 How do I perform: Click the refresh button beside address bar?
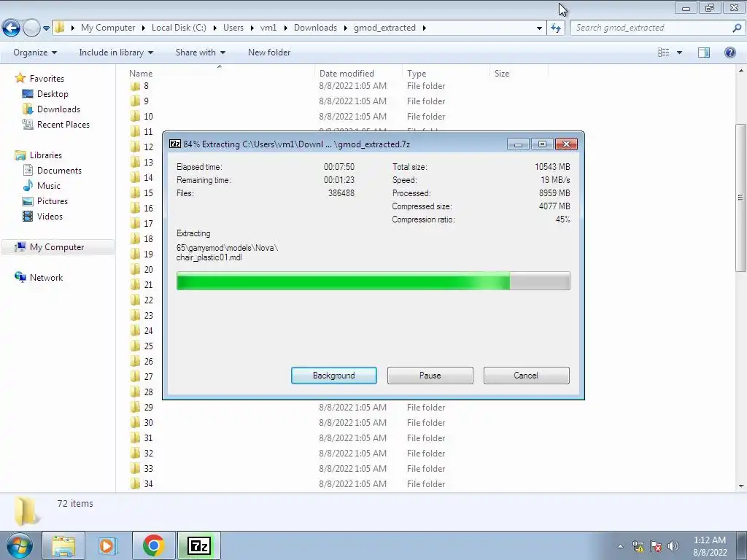pyautogui.click(x=555, y=28)
